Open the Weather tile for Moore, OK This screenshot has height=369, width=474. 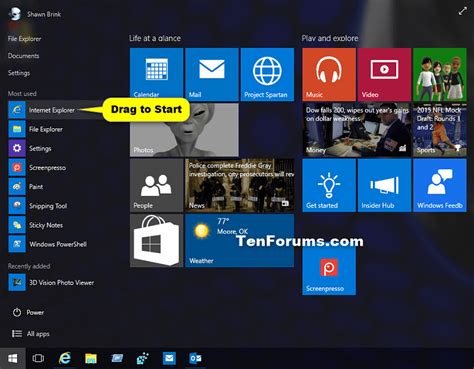(239, 240)
